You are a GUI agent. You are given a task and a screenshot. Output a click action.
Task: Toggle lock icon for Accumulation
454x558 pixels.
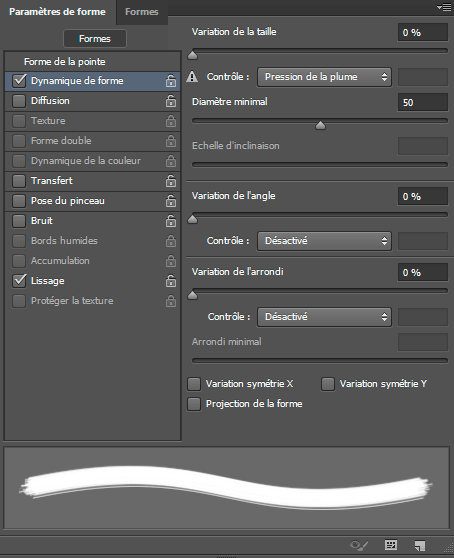171,260
